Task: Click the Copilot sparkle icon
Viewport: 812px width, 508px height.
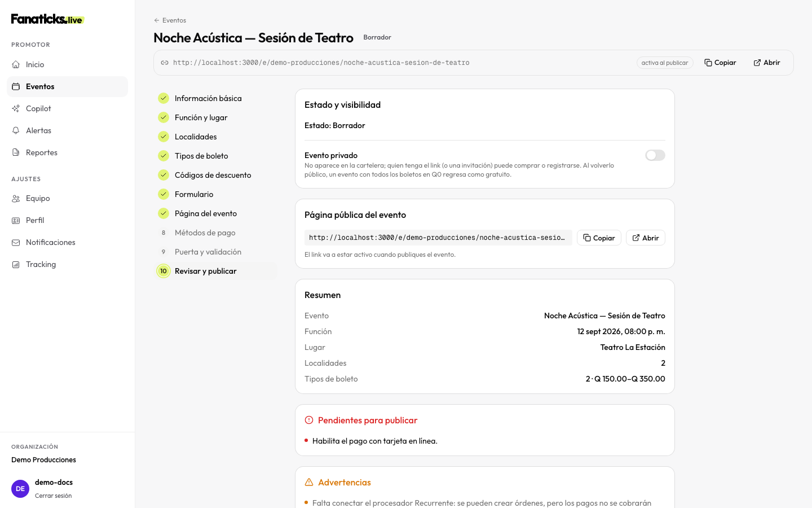Action: [16, 108]
